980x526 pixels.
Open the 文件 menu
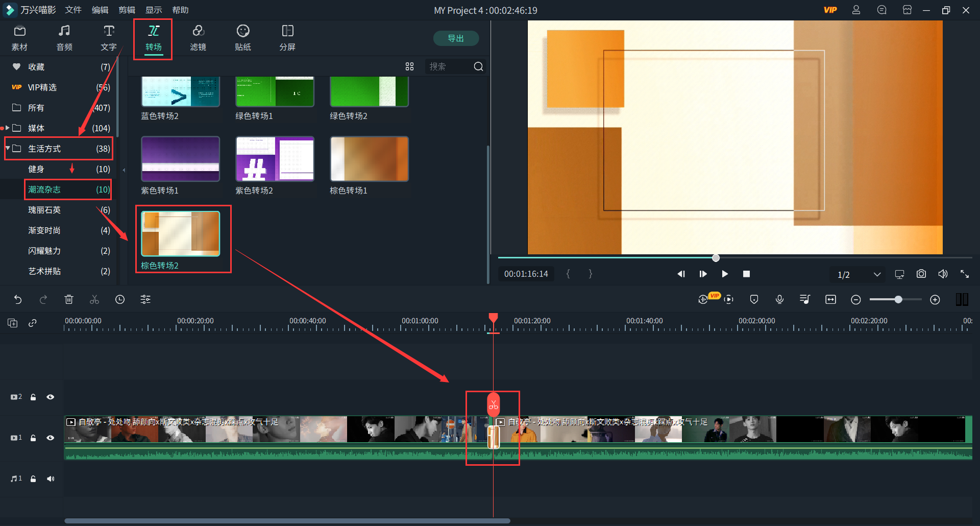(73, 10)
